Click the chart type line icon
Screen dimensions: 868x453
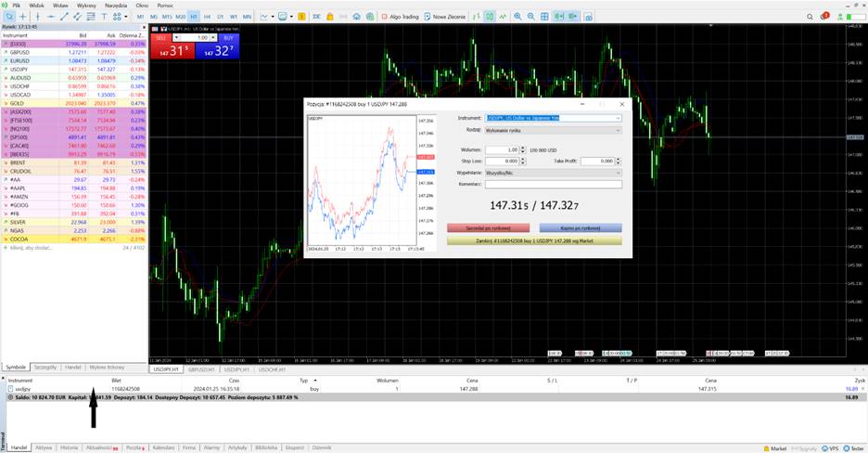264,17
